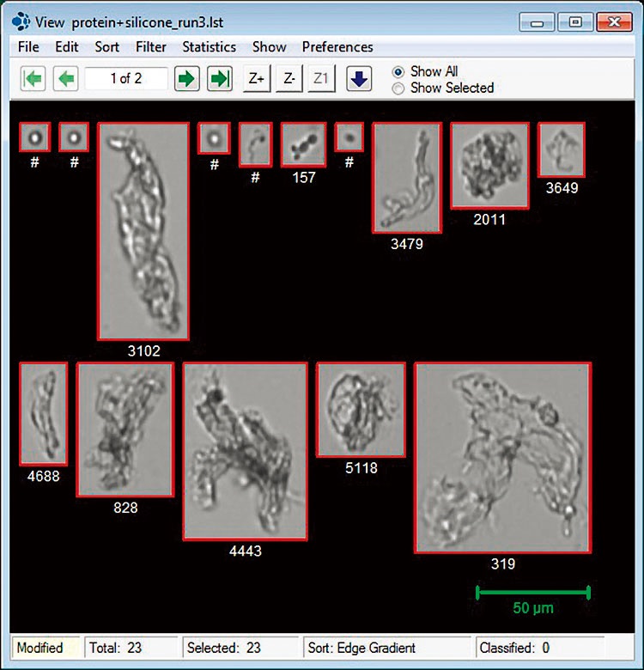
Task: Open the File menu
Action: [28, 46]
